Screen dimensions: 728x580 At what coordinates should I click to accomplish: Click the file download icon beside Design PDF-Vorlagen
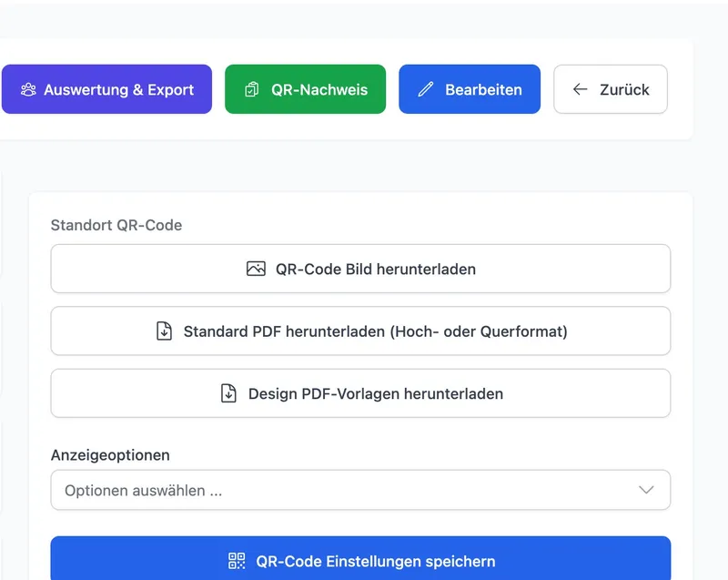tap(228, 393)
